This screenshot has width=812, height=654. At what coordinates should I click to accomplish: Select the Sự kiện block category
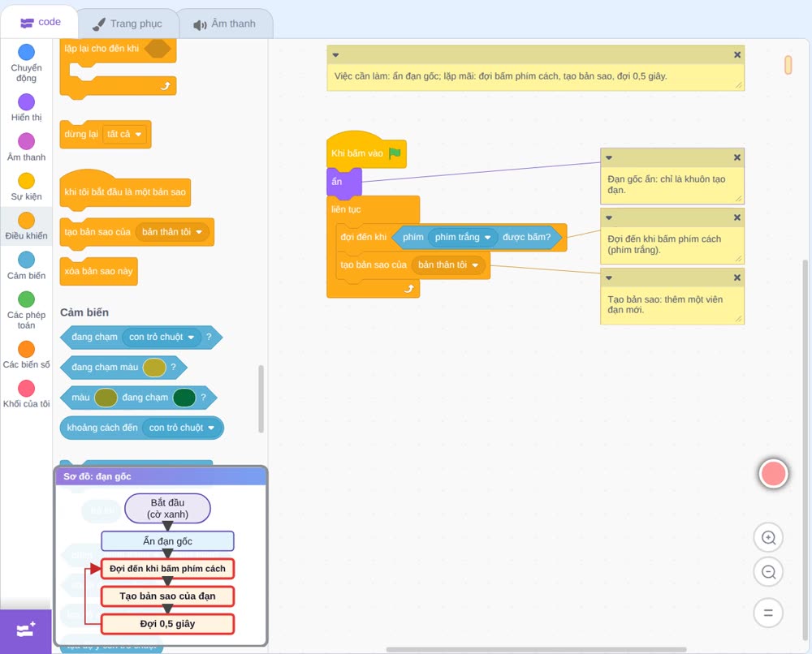point(26,187)
